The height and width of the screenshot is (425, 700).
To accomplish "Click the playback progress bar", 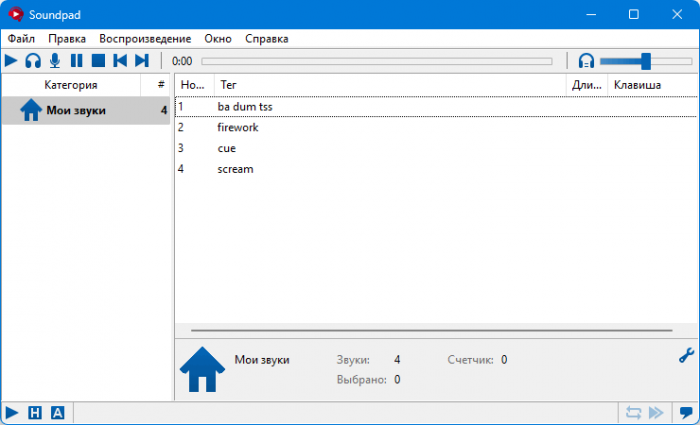I will pyautogui.click(x=377, y=61).
